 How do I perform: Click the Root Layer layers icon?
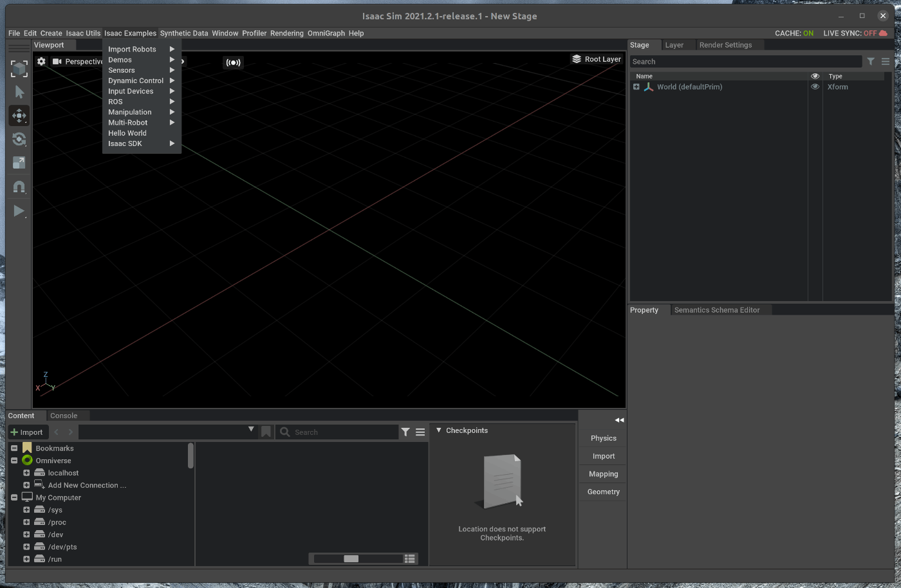[577, 59]
